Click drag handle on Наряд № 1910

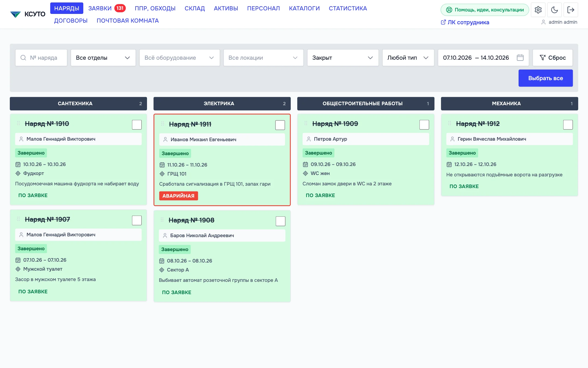(19, 123)
